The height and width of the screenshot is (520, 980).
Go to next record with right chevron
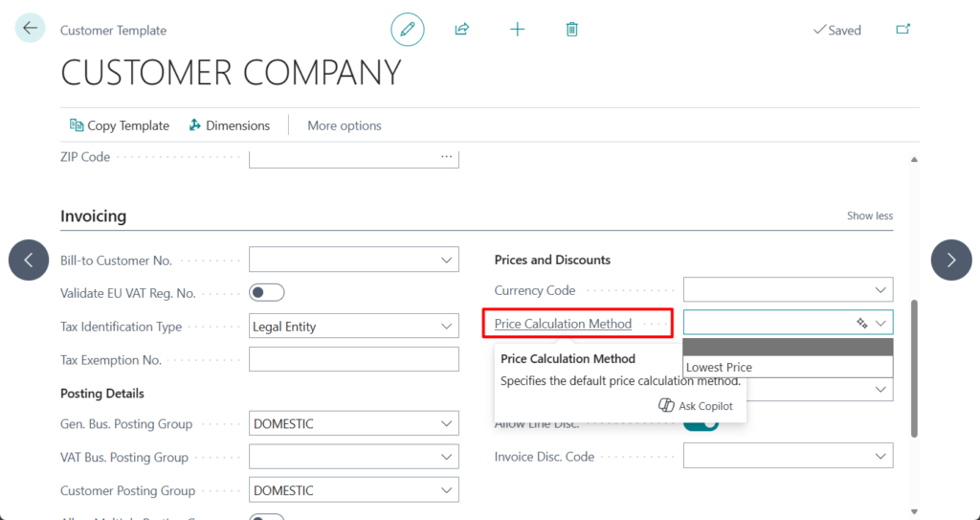(x=951, y=260)
